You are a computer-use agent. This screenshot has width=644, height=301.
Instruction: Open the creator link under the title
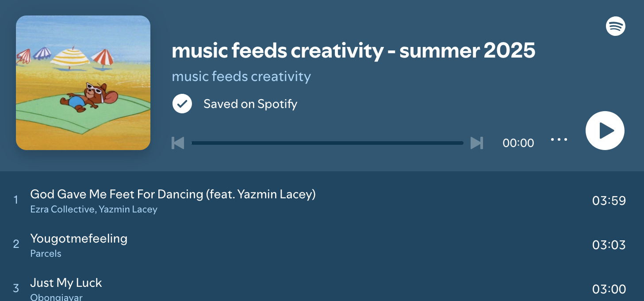(241, 77)
